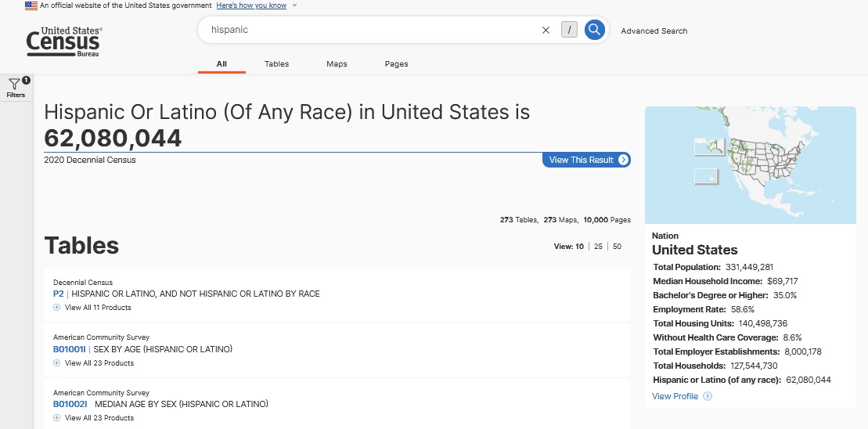The height and width of the screenshot is (429, 868).
Task: Open the View Profile link
Action: pos(675,396)
